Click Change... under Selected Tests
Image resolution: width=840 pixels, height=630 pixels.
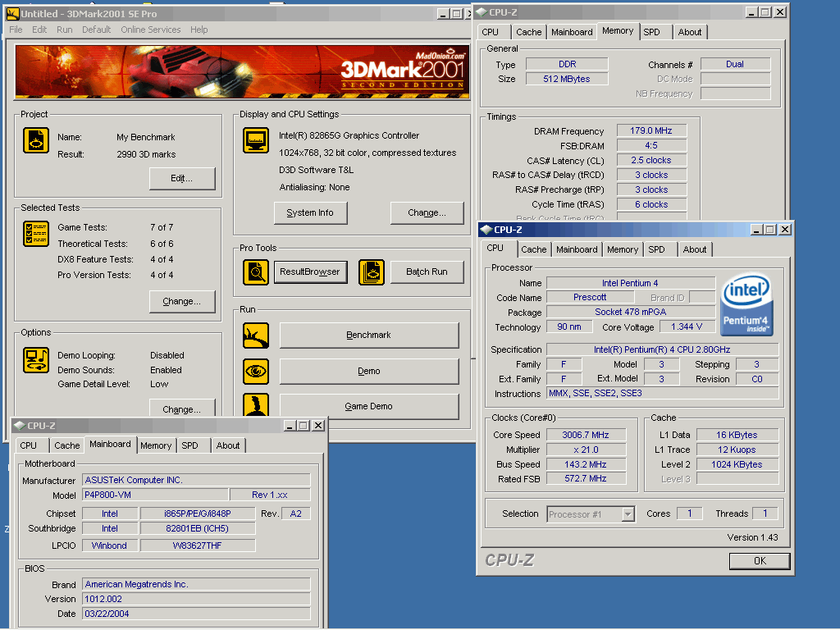pos(182,302)
